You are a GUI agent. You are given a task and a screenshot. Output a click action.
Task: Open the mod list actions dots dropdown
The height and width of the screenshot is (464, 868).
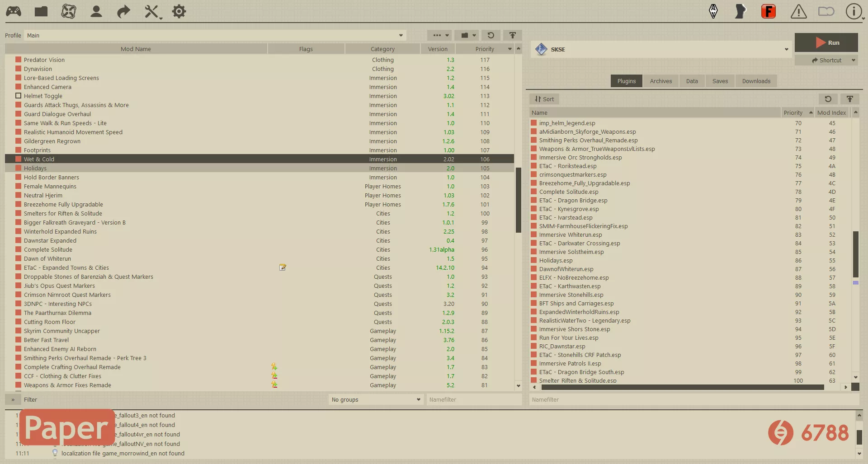click(x=439, y=35)
